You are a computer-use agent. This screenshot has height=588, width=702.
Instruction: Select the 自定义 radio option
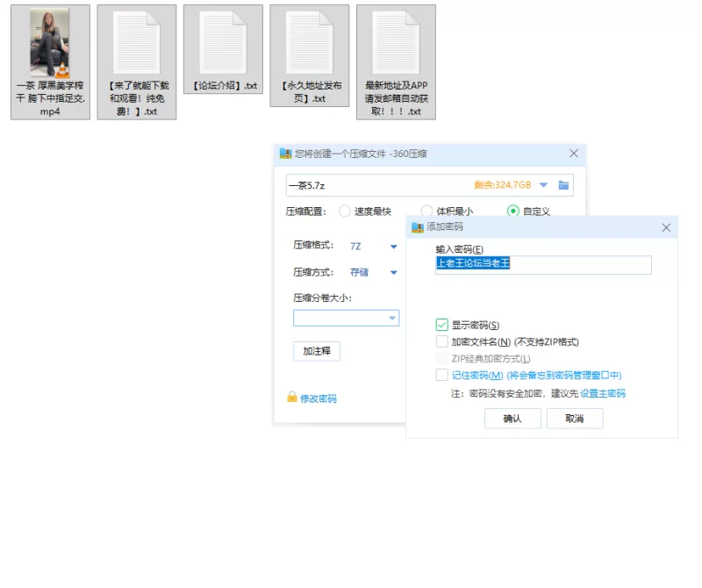pyautogui.click(x=513, y=211)
